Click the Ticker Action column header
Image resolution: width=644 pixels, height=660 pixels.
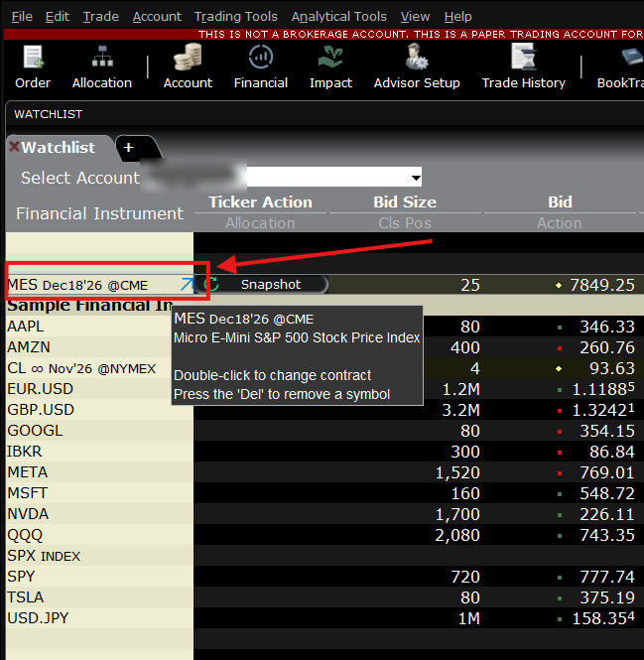261,202
